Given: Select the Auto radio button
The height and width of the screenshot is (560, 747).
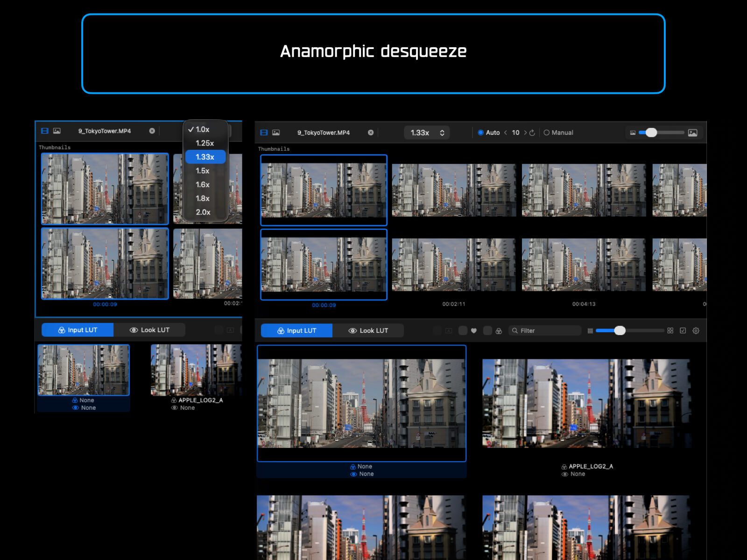Looking at the screenshot, I should tap(481, 133).
